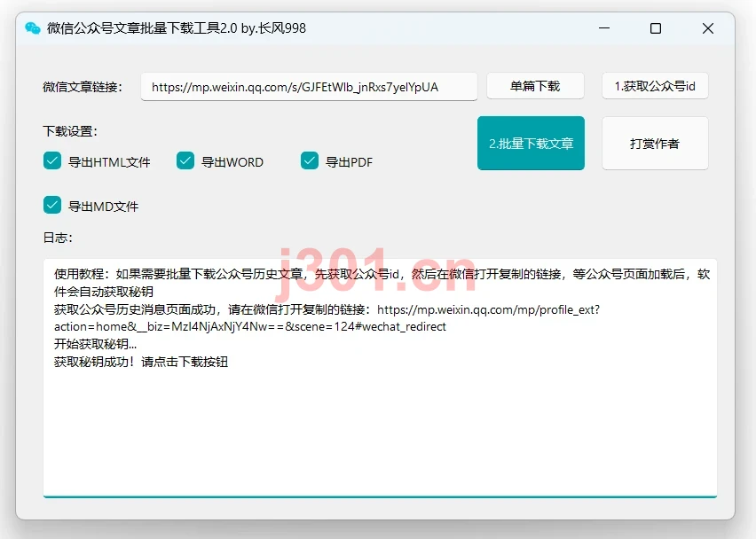Click the 日志 label
The image size is (756, 539).
click(x=58, y=238)
